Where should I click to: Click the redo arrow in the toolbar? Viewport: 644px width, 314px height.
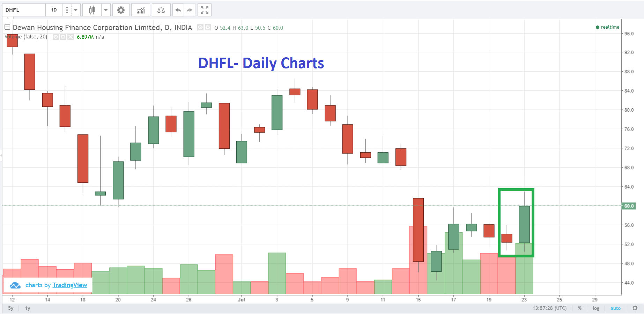tap(190, 10)
